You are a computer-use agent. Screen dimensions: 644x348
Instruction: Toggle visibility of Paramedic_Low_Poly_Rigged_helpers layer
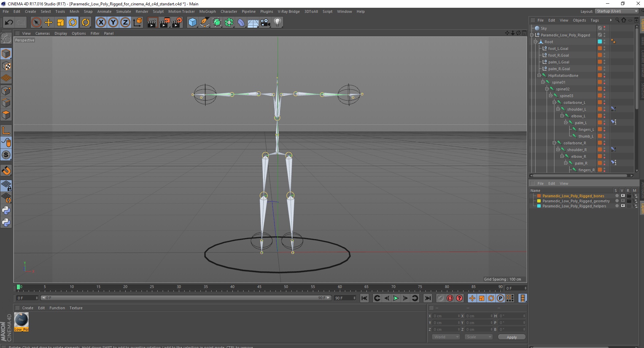623,206
